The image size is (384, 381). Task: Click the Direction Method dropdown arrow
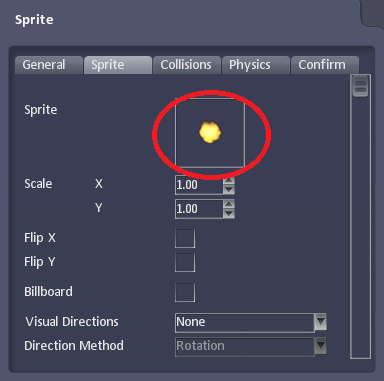pyautogui.click(x=321, y=346)
